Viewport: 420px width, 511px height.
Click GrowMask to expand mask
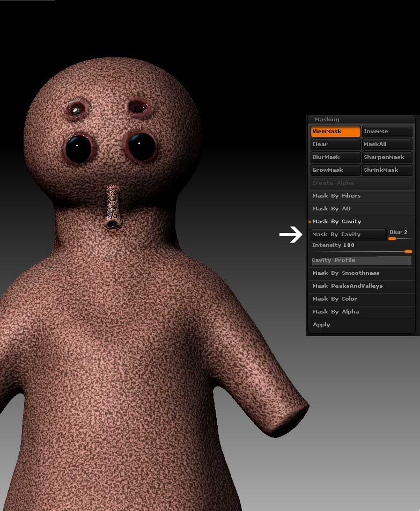335,170
